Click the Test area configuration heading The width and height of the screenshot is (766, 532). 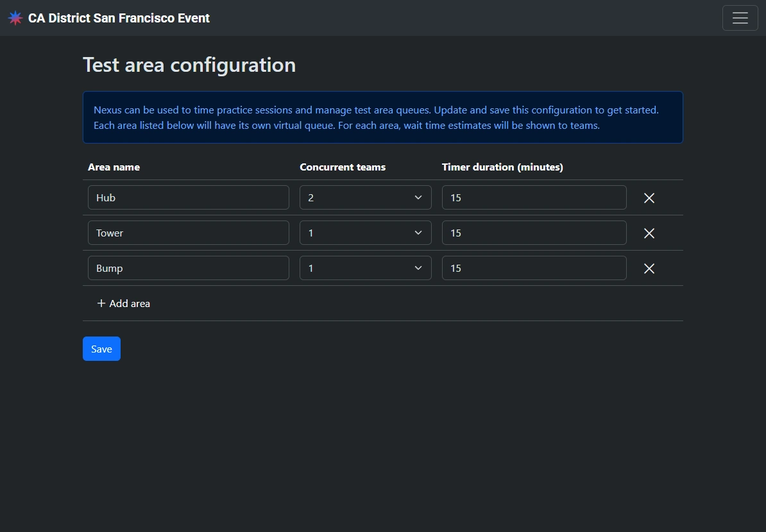coord(189,65)
